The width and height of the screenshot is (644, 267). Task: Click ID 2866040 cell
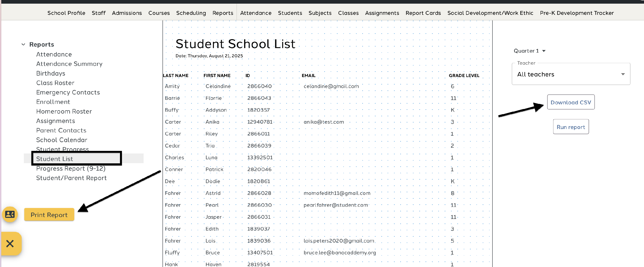[259, 86]
